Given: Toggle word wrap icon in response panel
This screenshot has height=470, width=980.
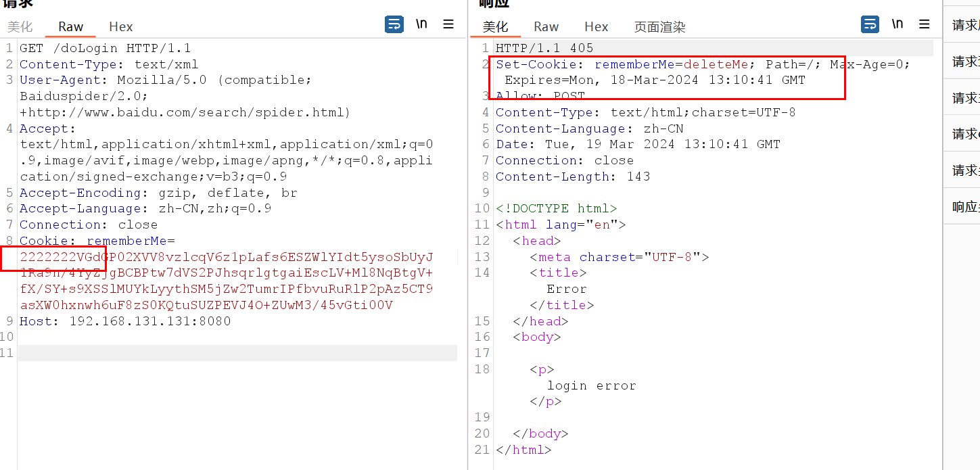Looking at the screenshot, I should tap(870, 24).
